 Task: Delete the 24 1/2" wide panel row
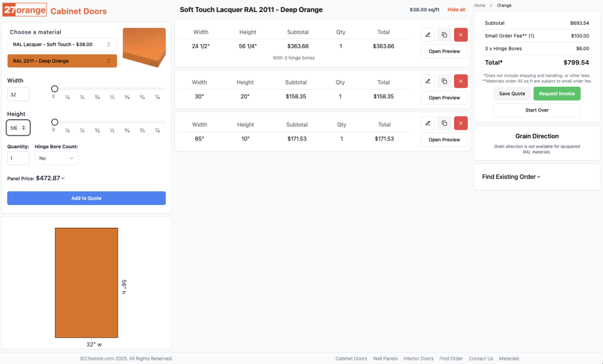461,35
